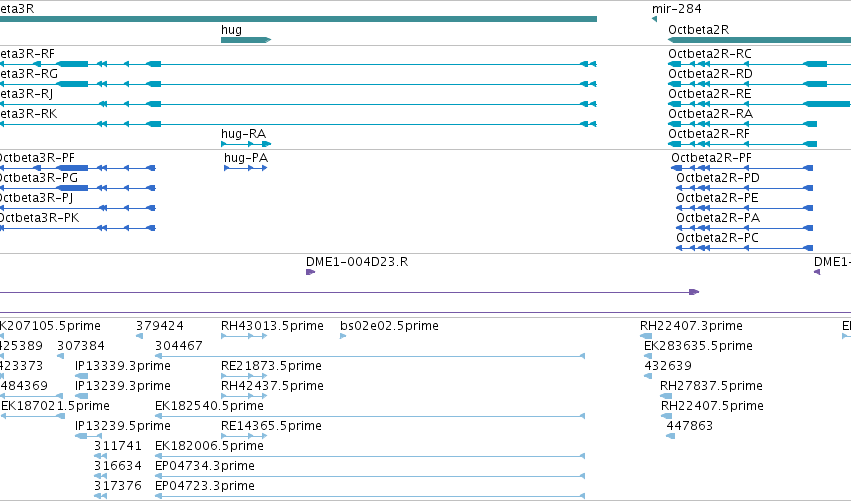Select the RH22407.5prime EST label
Image resolution: width=851 pixels, height=501 pixels.
click(712, 407)
